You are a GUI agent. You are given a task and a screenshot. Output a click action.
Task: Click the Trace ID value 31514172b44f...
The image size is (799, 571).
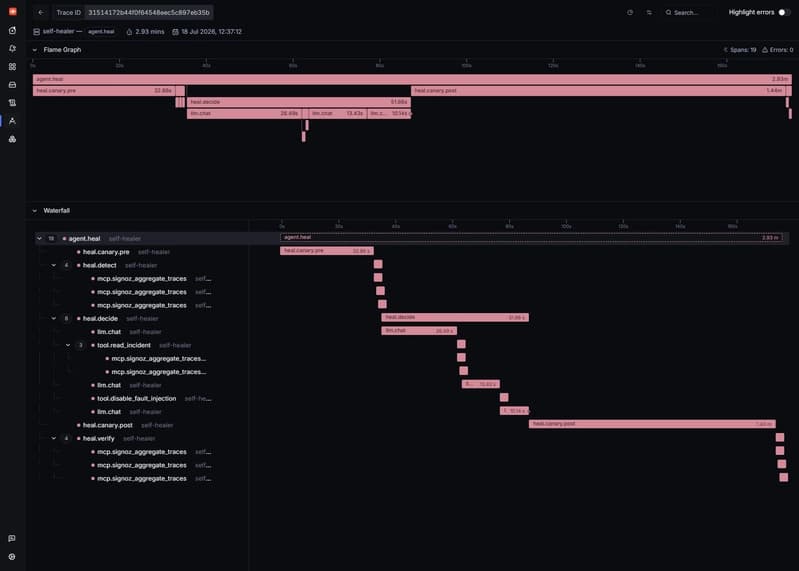tap(149, 12)
